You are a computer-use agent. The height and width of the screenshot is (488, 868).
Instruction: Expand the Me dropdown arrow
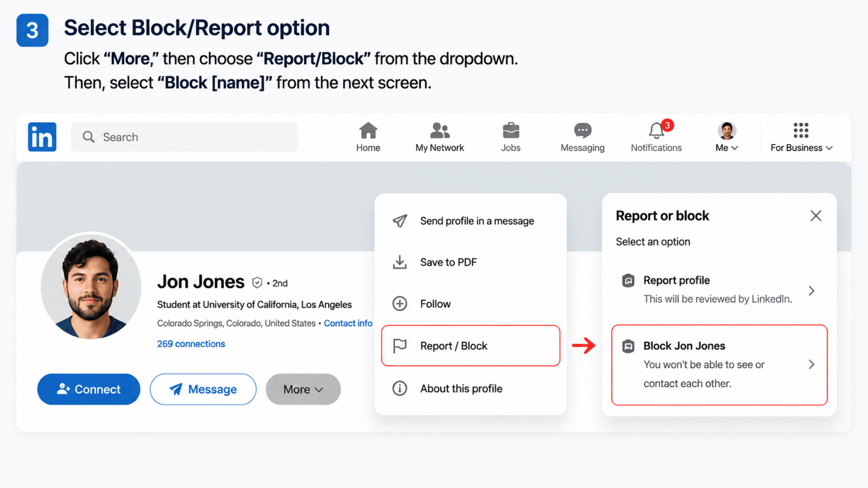(735, 148)
